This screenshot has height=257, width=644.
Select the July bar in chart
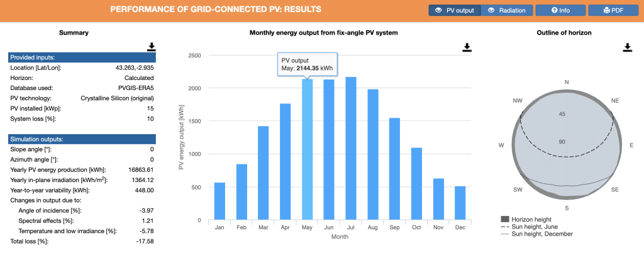351,150
